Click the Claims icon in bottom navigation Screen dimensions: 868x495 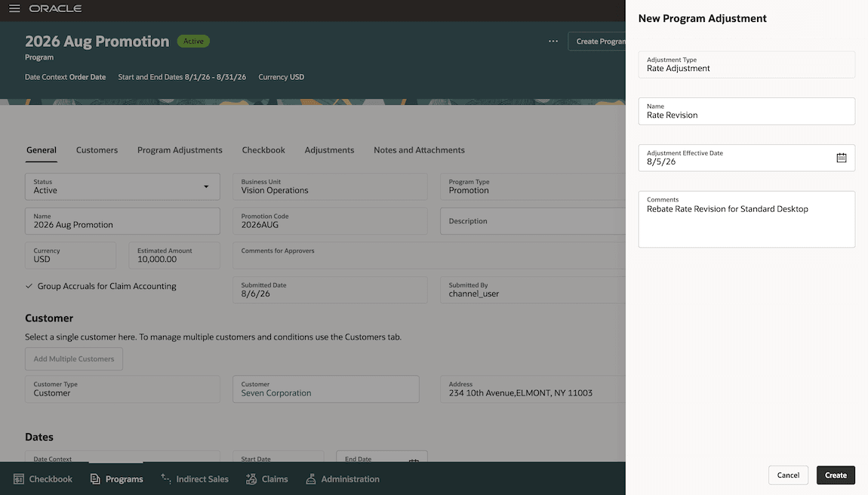pos(251,479)
